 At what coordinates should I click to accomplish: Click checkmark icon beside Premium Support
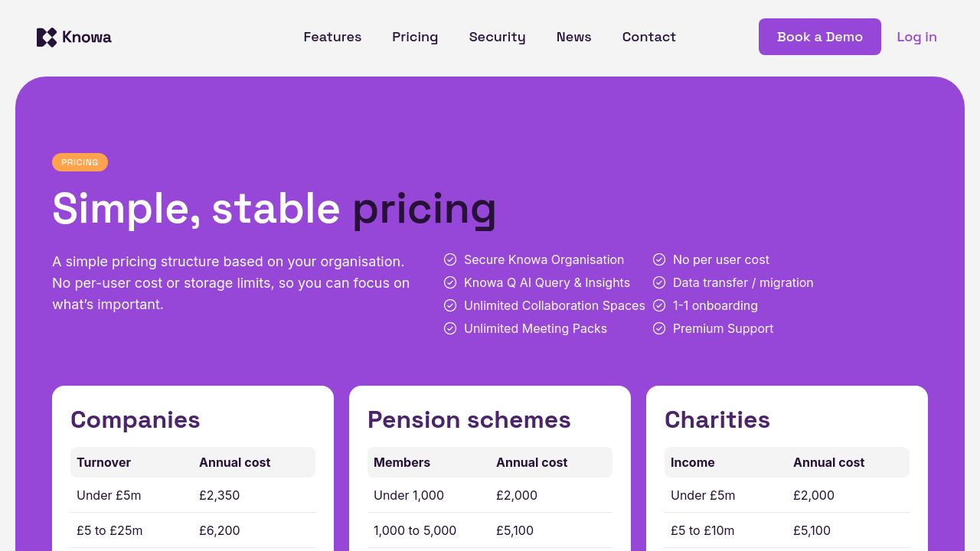(659, 328)
